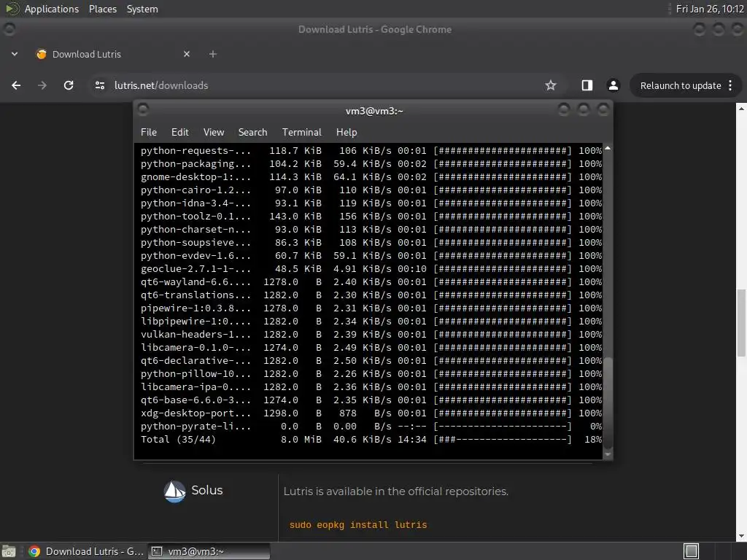
Task: Click the MATE logo icon in panel
Action: (12, 9)
